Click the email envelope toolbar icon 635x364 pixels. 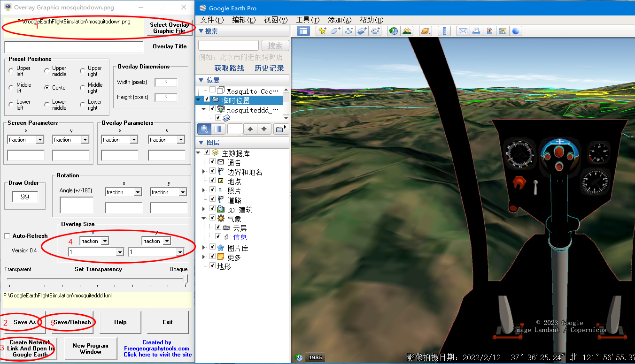point(463,31)
